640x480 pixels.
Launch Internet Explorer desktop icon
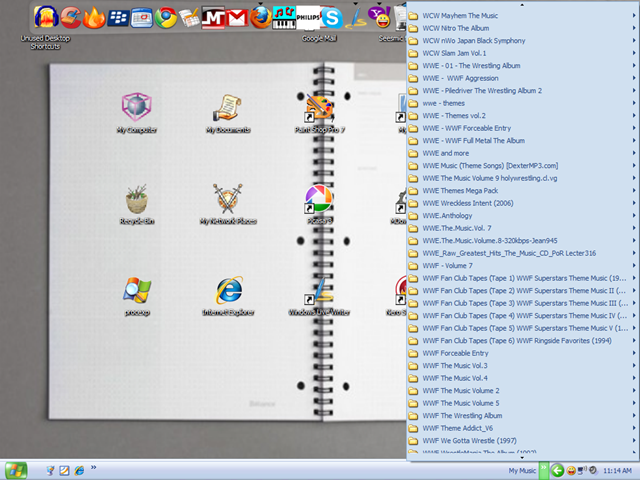tap(228, 296)
